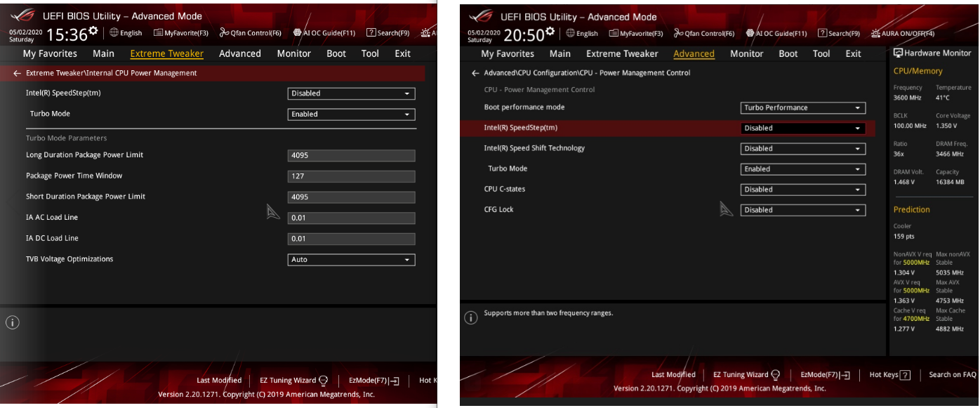Open CPU C-states dropdown
The image size is (980, 408).
pos(803,190)
